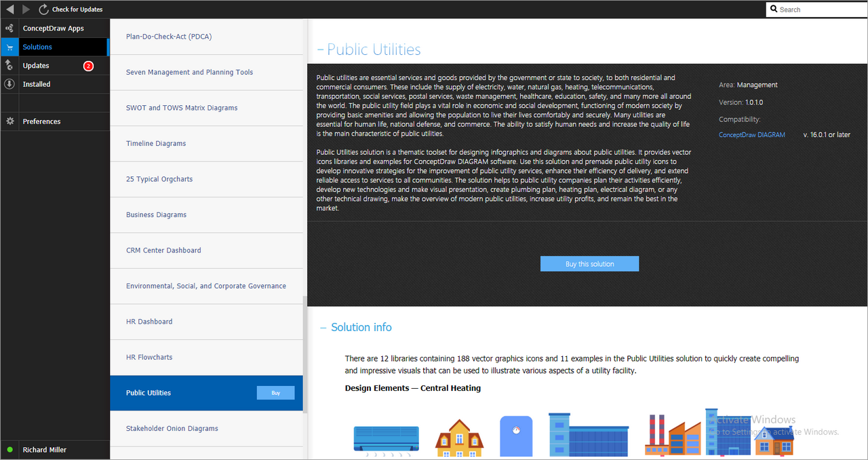Click the Updates icon in sidebar

(9, 66)
